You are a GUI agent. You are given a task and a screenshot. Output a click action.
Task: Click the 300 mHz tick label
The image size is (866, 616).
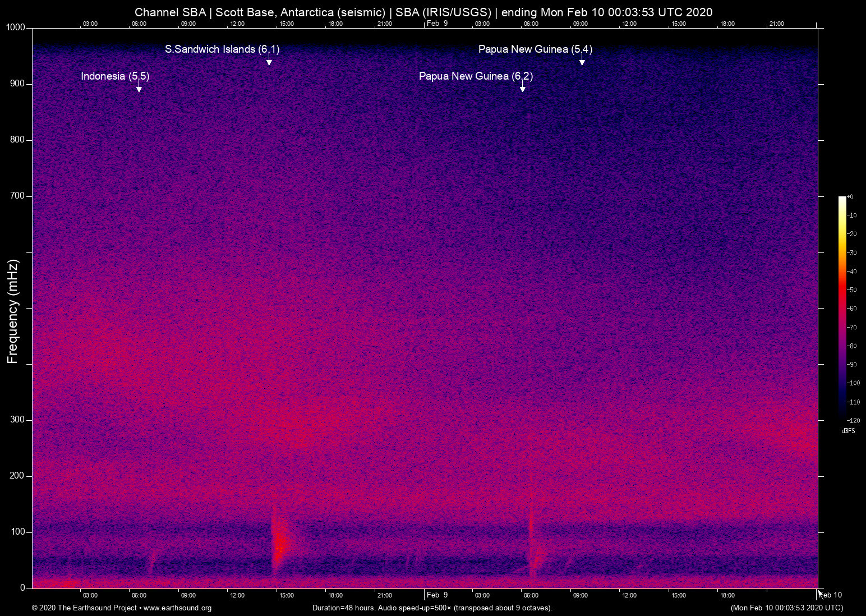pos(17,420)
